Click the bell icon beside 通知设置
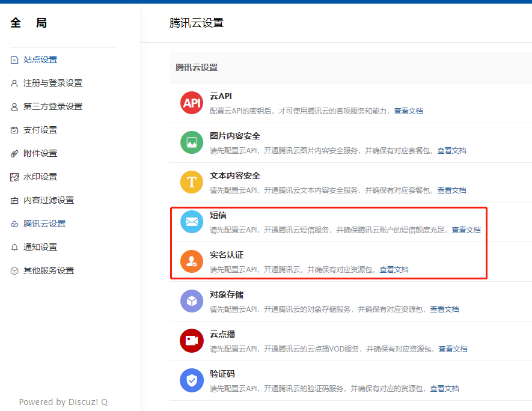Screen dimensions: 532x411 (x=14, y=247)
